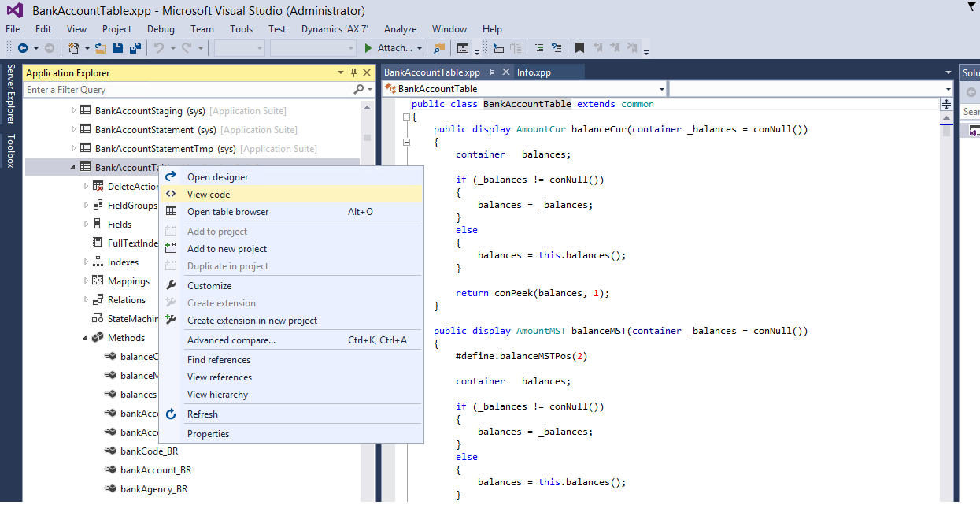Toggle the bookmark icon in the toolbar

579,48
